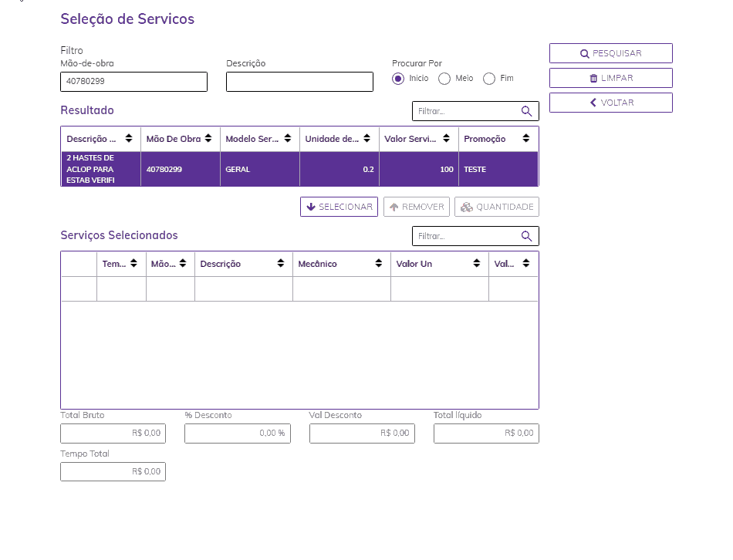Sort by Modelo Ser... column arrows

(288, 138)
